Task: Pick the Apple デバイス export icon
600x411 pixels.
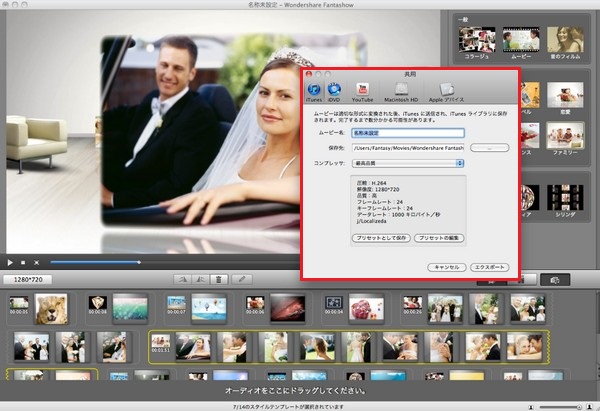Action: (x=446, y=92)
